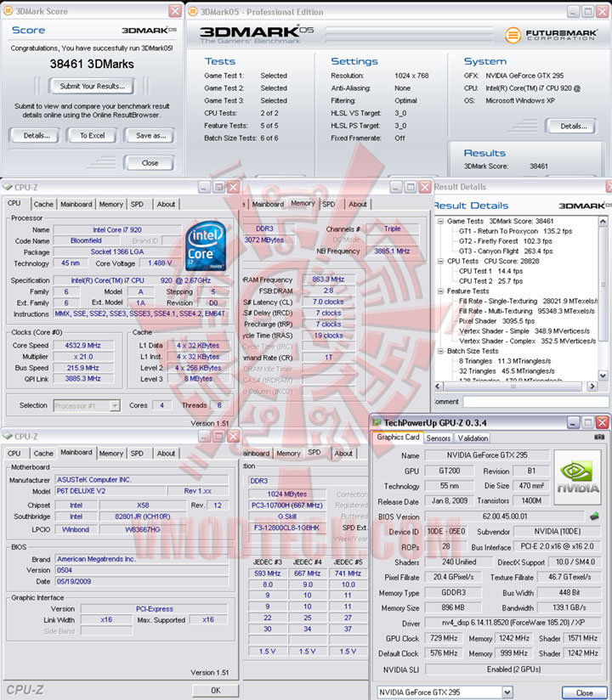Screen dimensions: 612x700
Task: Click the Futuremark orange logo icon
Action: pos(513,34)
